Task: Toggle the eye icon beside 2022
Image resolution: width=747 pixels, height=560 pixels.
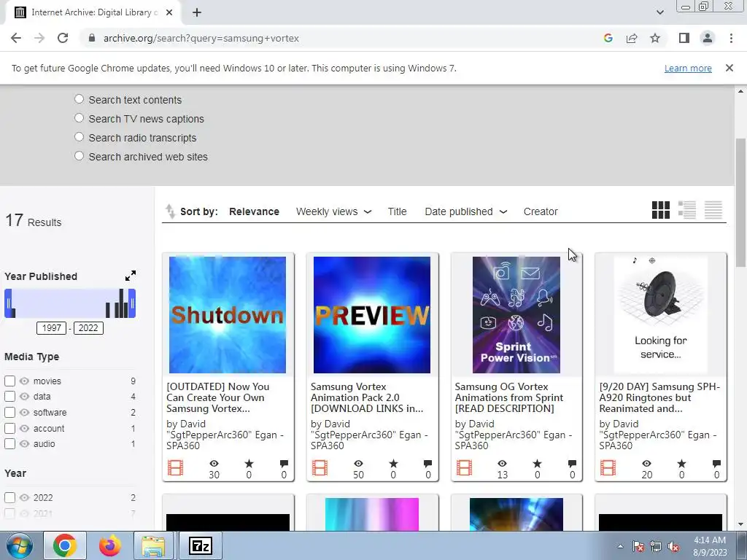Action: 24,497
